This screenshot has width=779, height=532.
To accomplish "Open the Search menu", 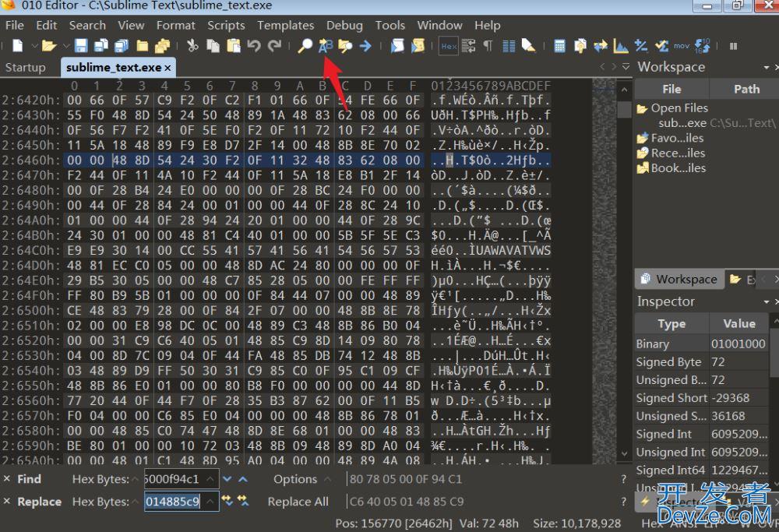I will [x=87, y=26].
